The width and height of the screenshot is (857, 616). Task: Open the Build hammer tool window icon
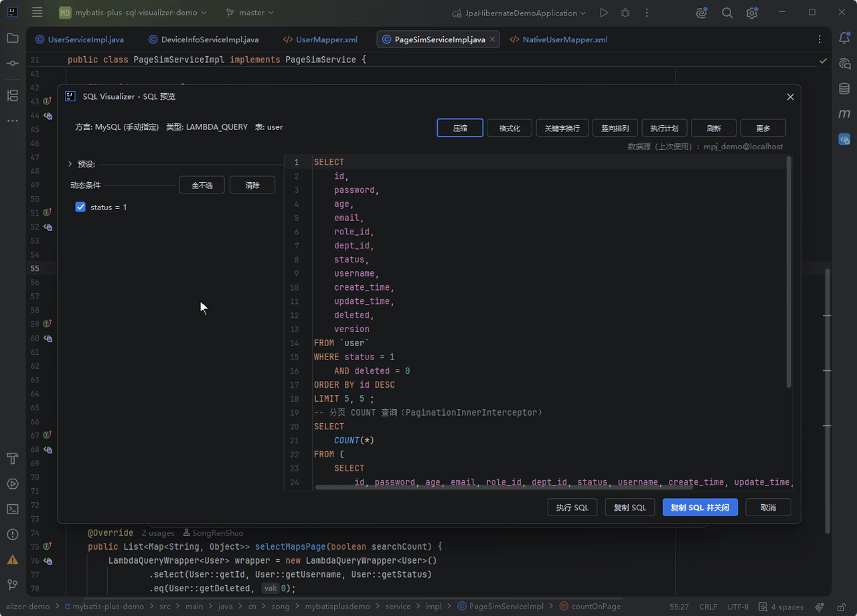13,459
